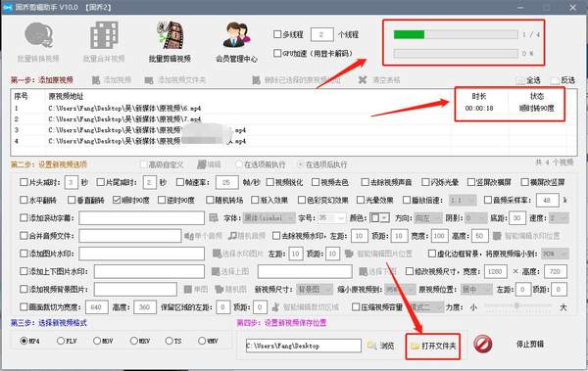Expand the 播放倍速 speed dropdown
Screen dimensions: 588x371
pos(463,200)
